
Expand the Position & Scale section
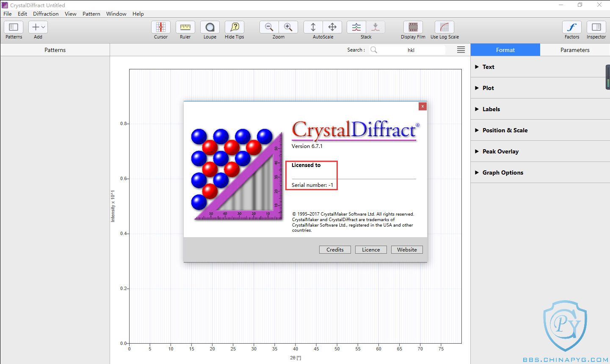540,130
